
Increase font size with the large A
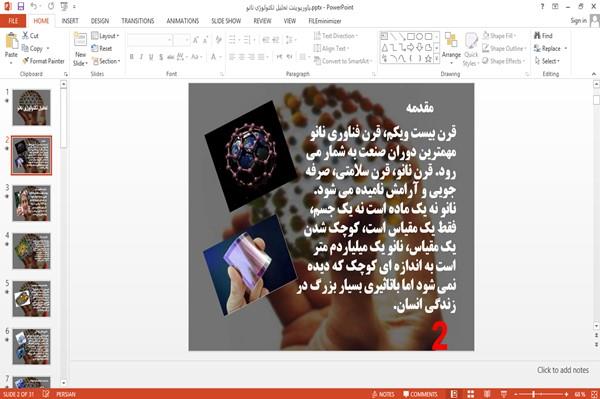point(196,40)
